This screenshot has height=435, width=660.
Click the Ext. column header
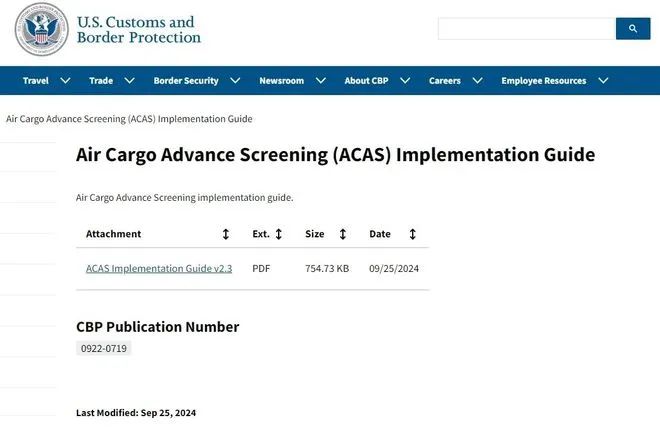261,234
